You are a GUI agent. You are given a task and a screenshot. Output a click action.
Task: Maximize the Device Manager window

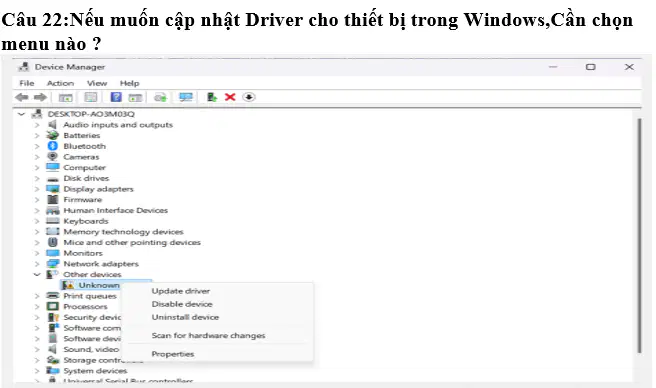[x=590, y=67]
